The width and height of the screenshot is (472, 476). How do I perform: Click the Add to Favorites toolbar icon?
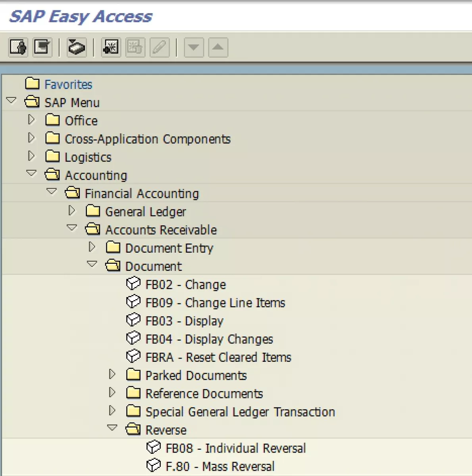(x=111, y=48)
